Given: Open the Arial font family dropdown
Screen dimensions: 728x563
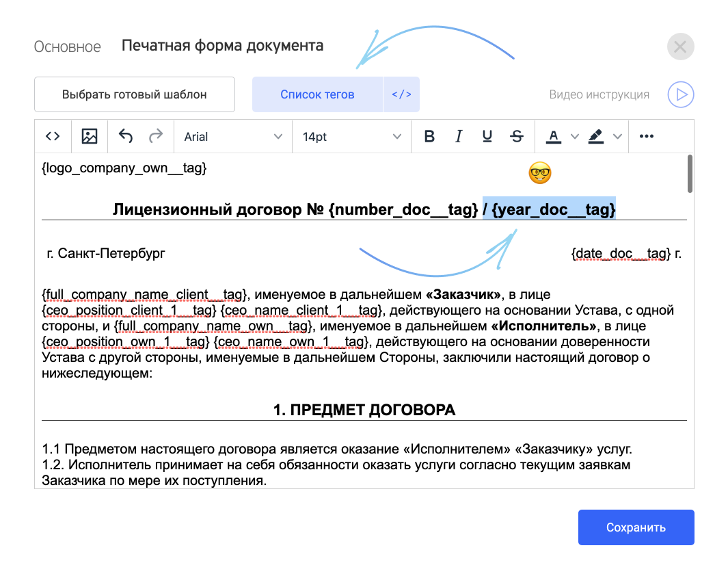Looking at the screenshot, I should click(233, 137).
